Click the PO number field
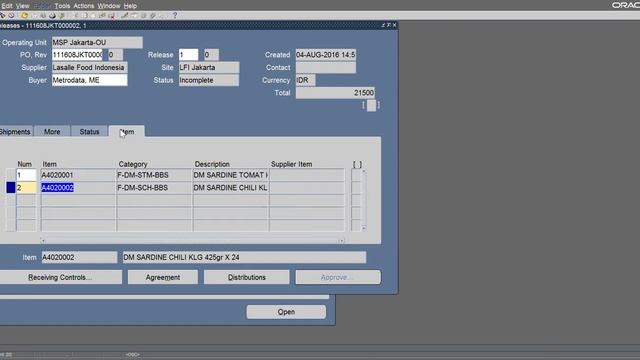Image resolution: width=640 pixels, height=360 pixels. 77,55
